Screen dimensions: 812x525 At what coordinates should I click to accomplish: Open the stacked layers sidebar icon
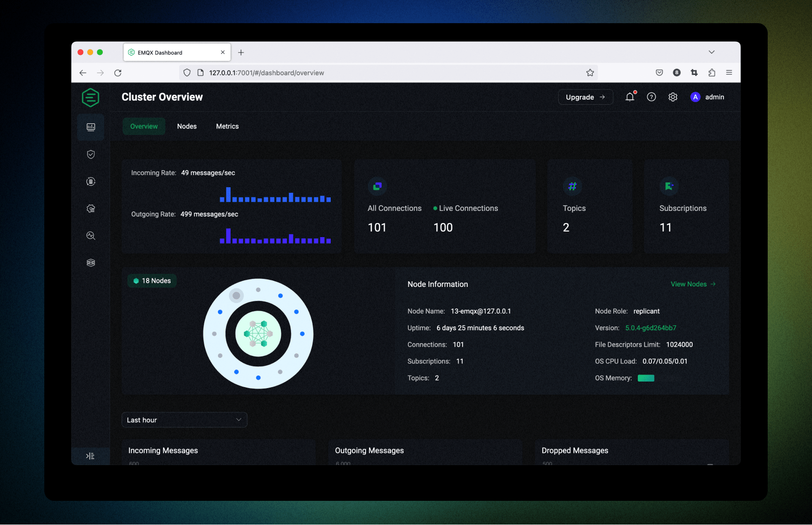[x=91, y=263]
